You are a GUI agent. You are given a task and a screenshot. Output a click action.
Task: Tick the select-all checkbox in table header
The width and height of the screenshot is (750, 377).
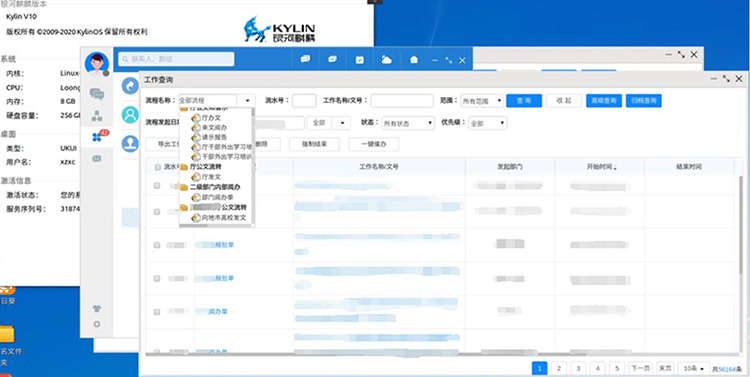point(157,167)
